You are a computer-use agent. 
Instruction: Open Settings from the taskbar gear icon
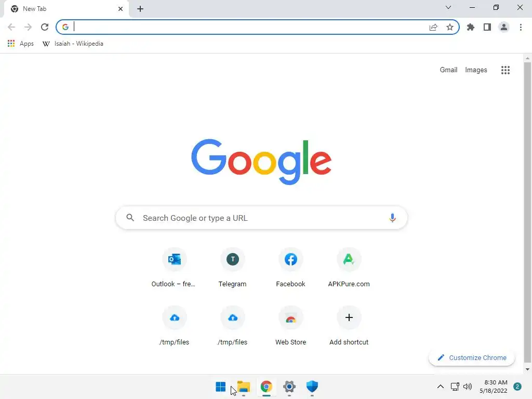click(x=289, y=387)
